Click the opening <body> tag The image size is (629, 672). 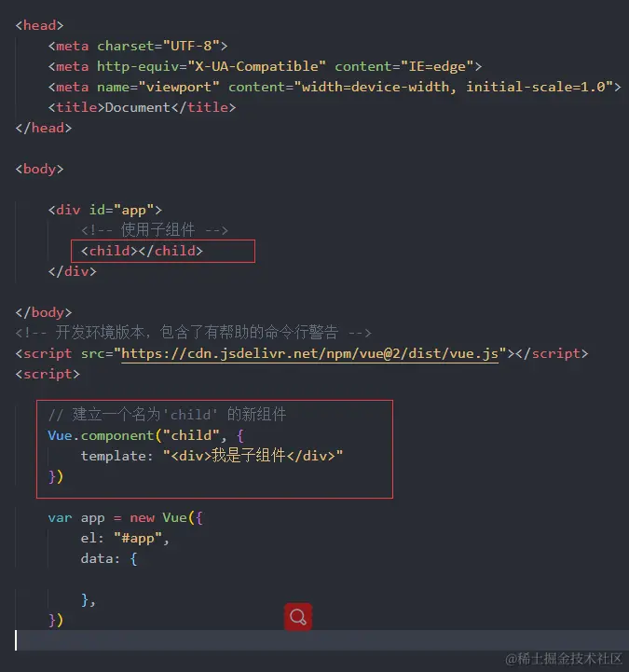coord(39,169)
